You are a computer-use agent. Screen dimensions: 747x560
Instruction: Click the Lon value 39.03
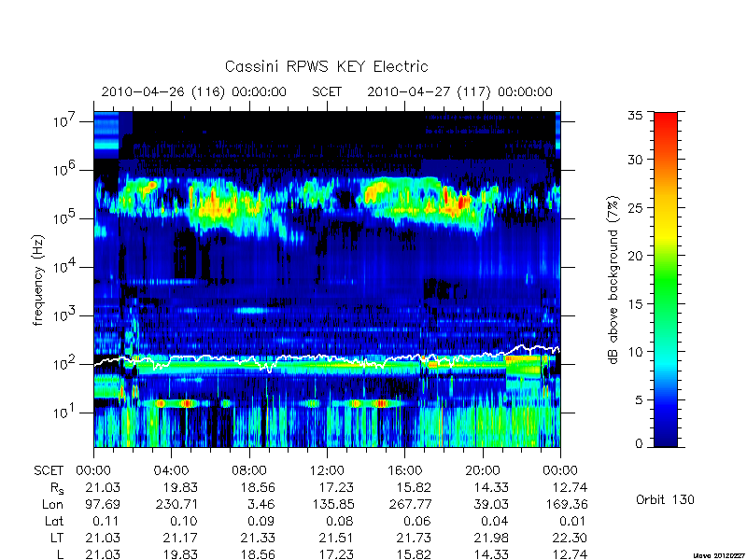(491, 504)
